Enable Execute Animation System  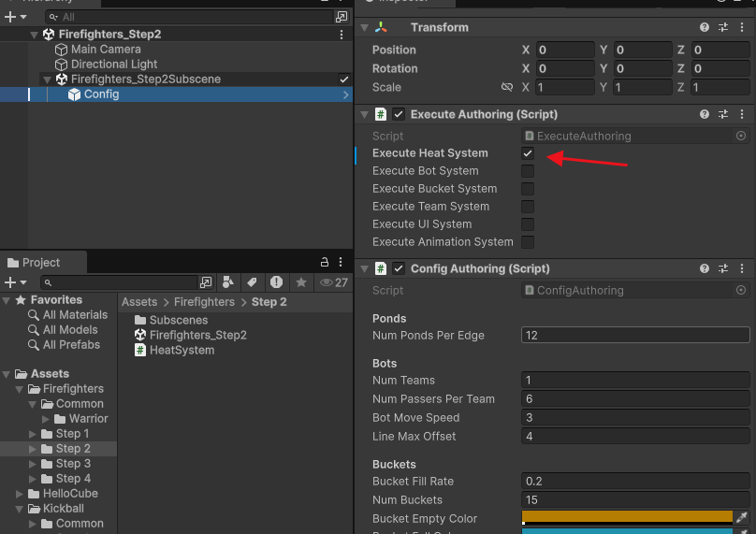(528, 242)
